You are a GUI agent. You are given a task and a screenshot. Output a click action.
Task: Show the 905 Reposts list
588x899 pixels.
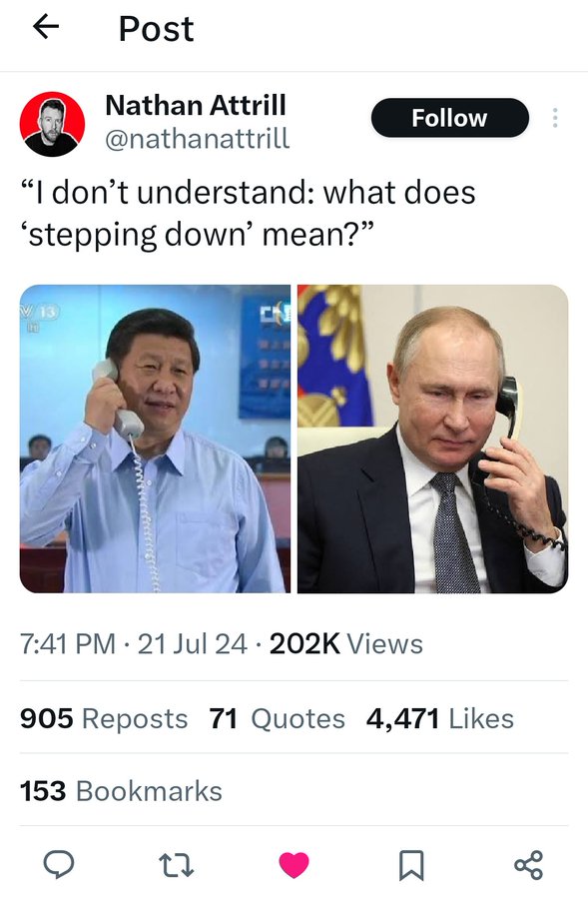pyautogui.click(x=104, y=718)
